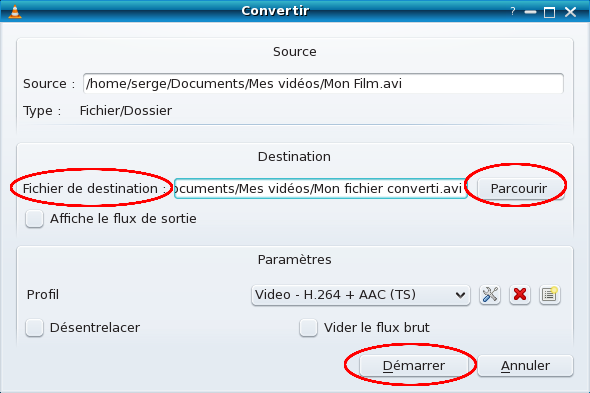Click the Source path field
Screen dimensions: 590x393
click(x=323, y=83)
